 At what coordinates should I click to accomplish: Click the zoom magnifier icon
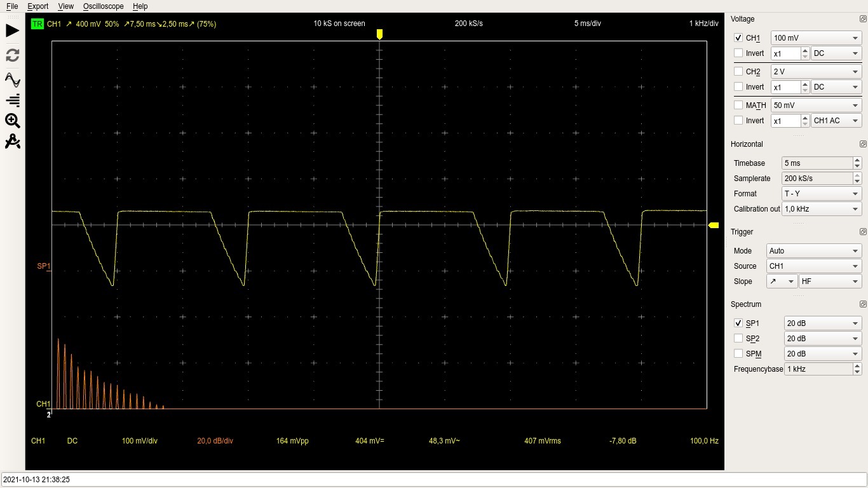click(12, 121)
